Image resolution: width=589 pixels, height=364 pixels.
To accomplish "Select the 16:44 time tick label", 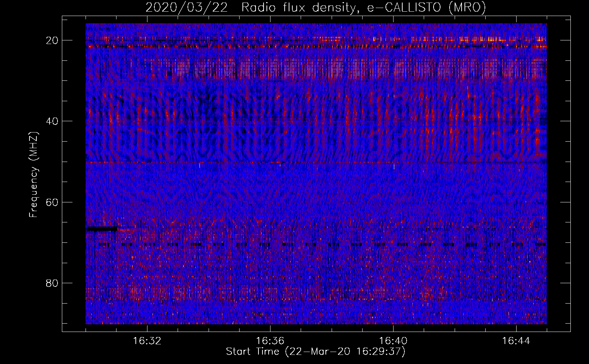I will point(516,341).
